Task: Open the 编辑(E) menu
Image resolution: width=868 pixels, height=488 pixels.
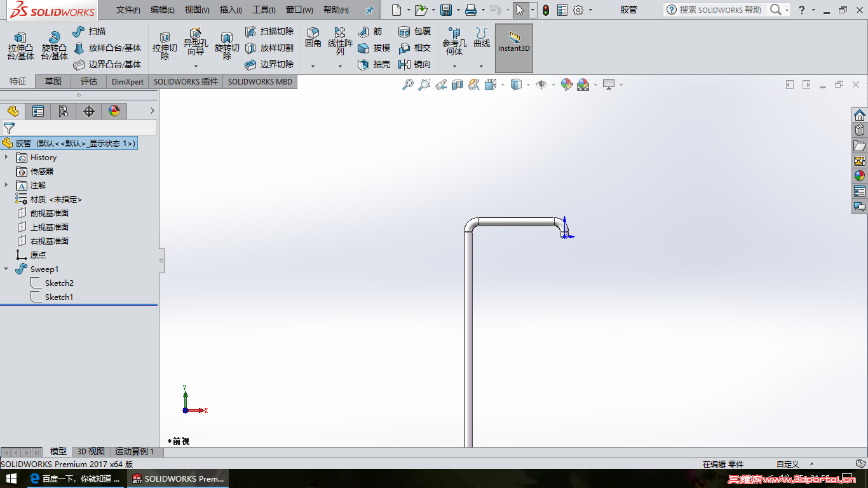Action: [x=163, y=10]
